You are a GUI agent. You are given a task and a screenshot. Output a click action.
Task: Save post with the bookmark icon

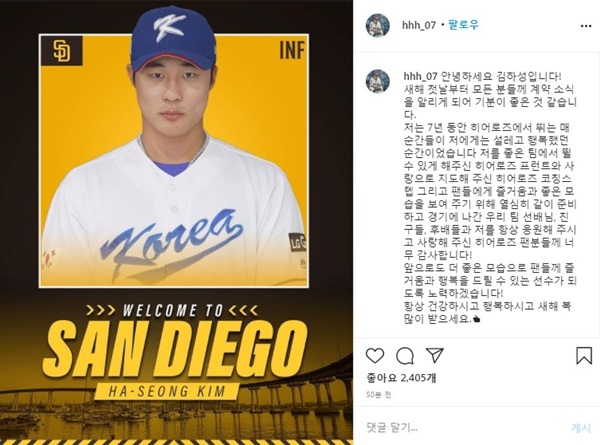[x=584, y=355]
